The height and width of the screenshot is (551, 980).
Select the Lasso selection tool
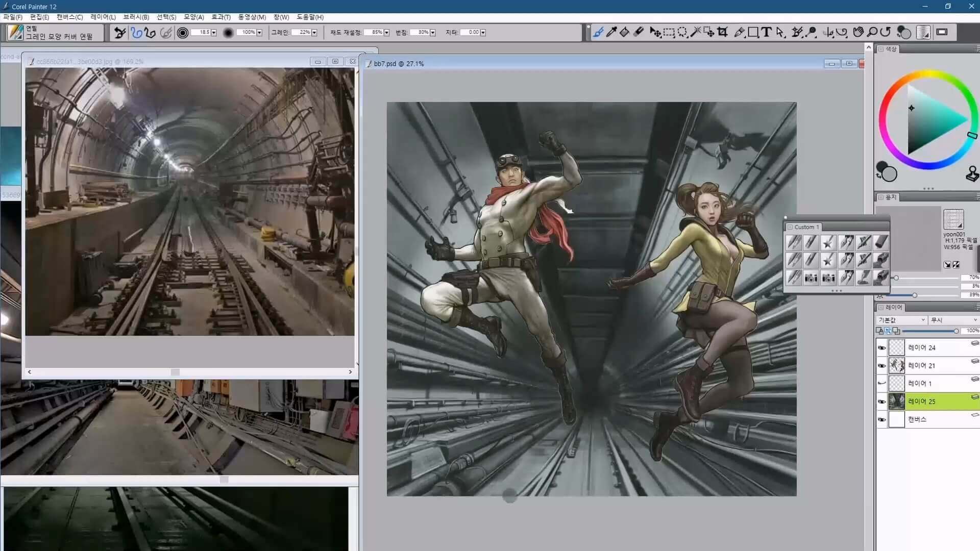coord(682,32)
